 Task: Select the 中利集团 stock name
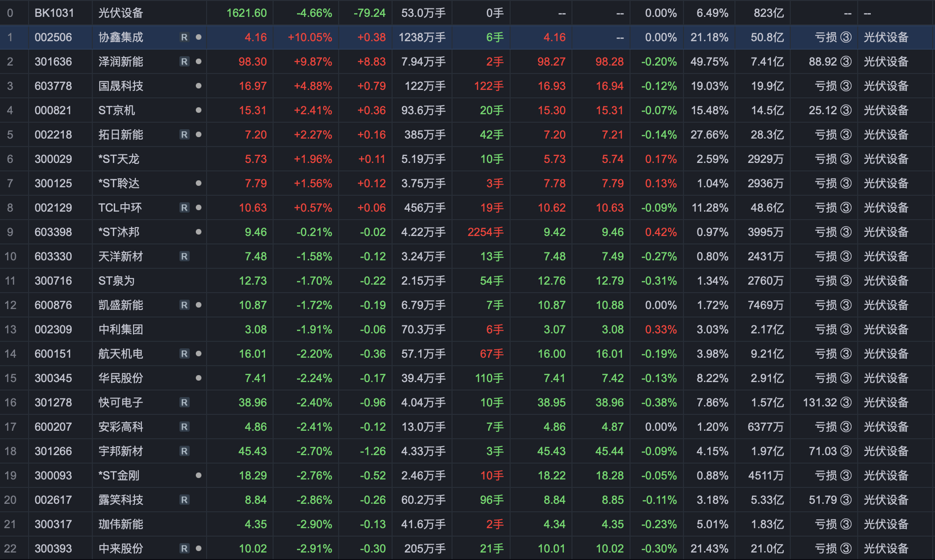120,330
